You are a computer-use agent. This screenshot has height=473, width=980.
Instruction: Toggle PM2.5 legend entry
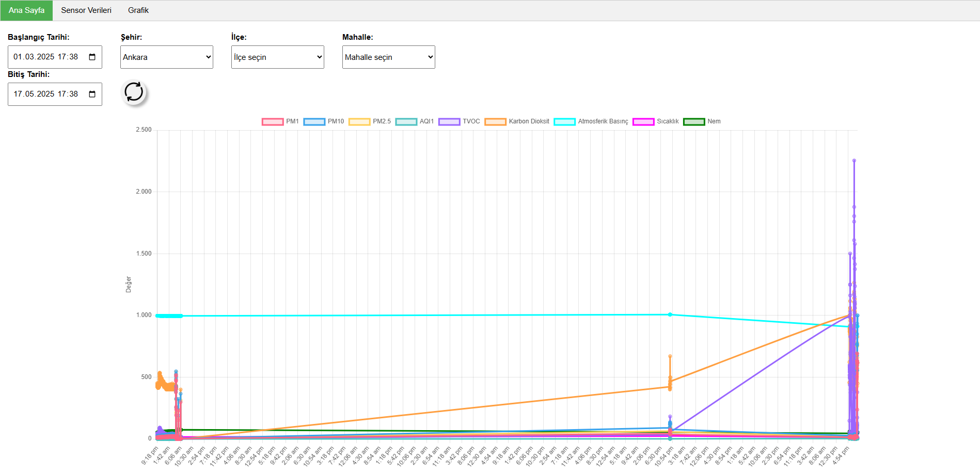click(369, 121)
